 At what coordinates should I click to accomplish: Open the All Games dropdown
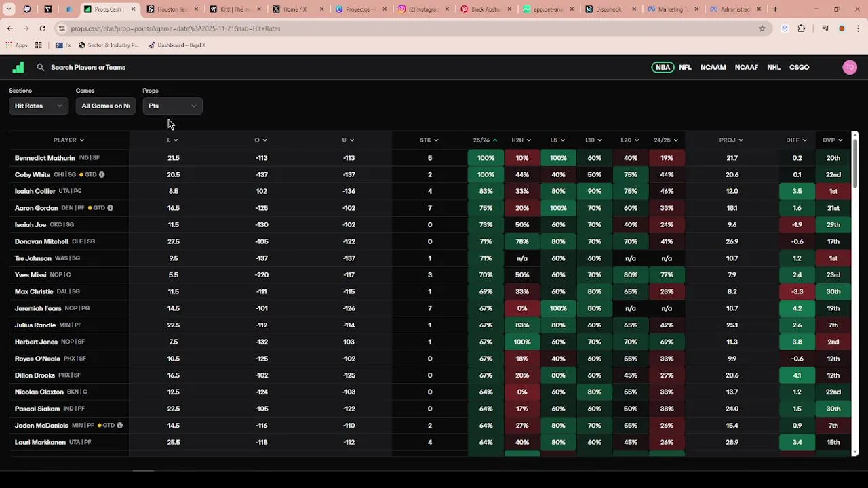106,106
